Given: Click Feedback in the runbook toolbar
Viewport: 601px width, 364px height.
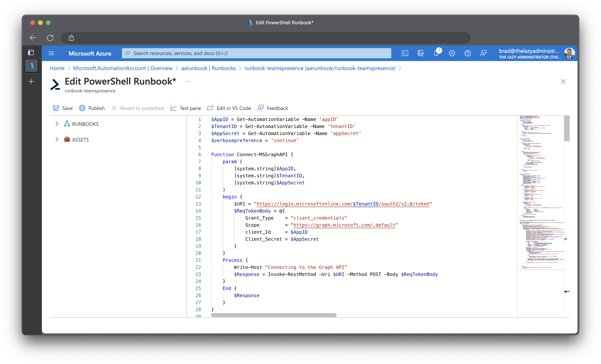Looking at the screenshot, I should point(273,108).
